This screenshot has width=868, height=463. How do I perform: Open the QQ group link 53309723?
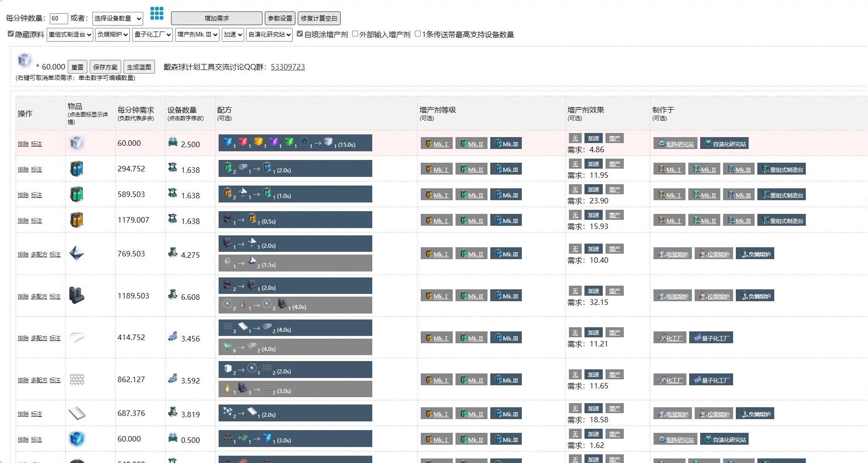[288, 67]
